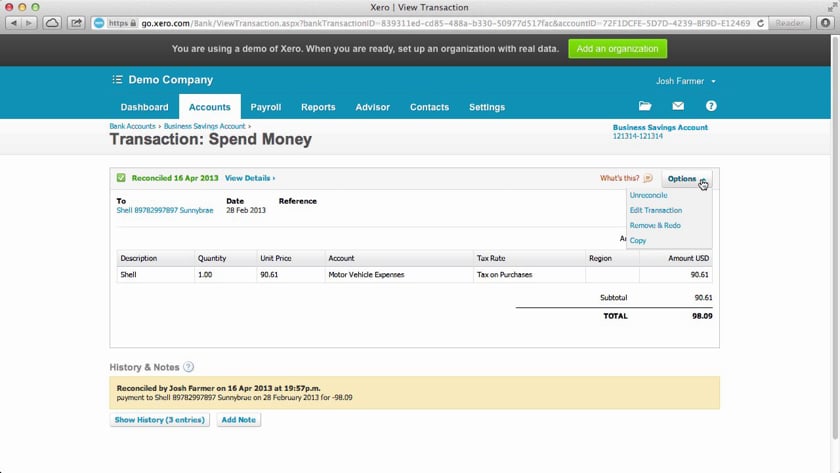Click the Reader button in address bar

coord(789,23)
